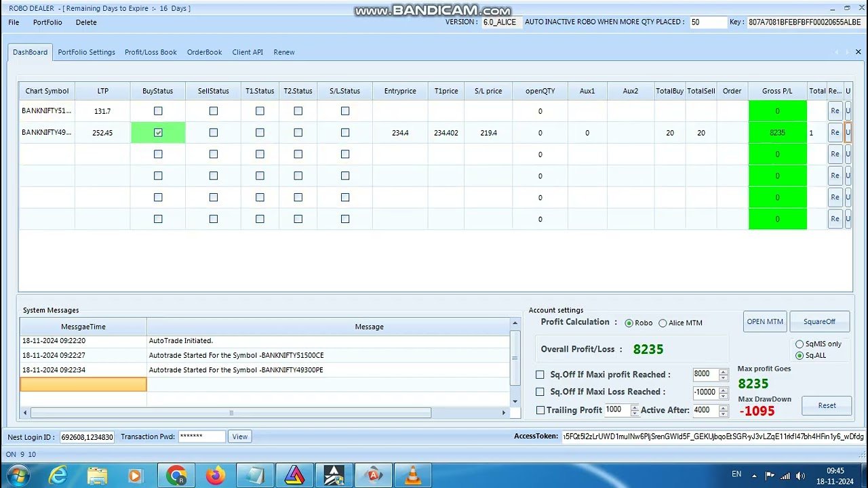Viewport: 868px width, 488px height.
Task: Click the SquareOff button
Action: (x=819, y=322)
